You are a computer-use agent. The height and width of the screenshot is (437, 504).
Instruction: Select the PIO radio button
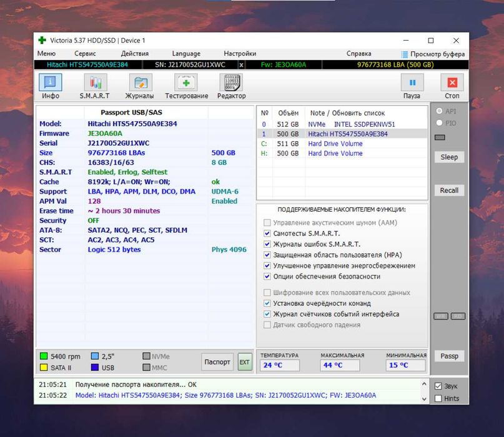(x=439, y=123)
